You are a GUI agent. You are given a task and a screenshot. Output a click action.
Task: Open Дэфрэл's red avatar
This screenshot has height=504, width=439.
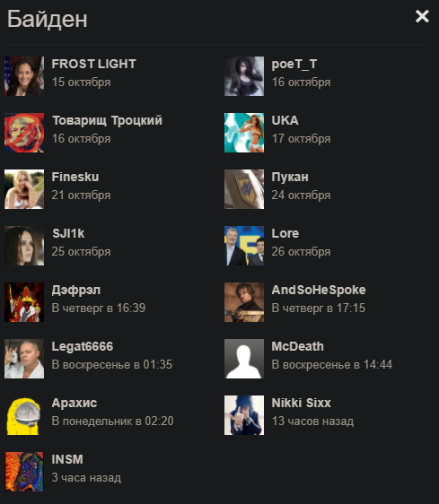click(x=24, y=302)
